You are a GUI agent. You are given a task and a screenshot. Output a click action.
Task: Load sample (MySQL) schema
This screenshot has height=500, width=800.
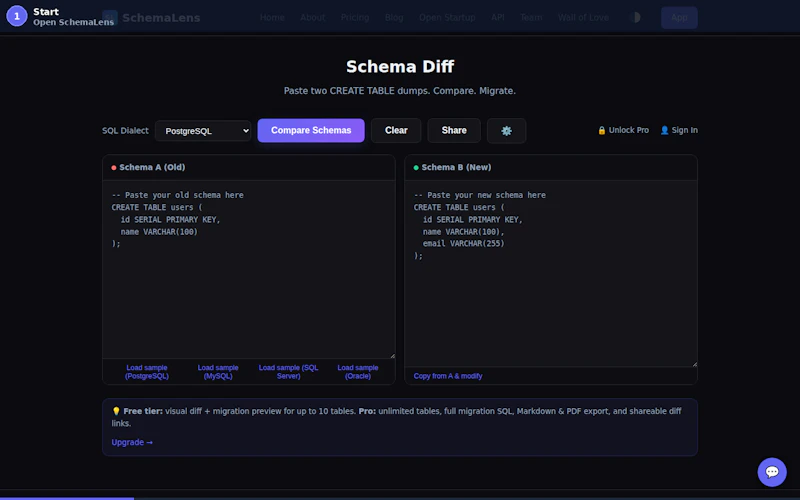coord(218,371)
